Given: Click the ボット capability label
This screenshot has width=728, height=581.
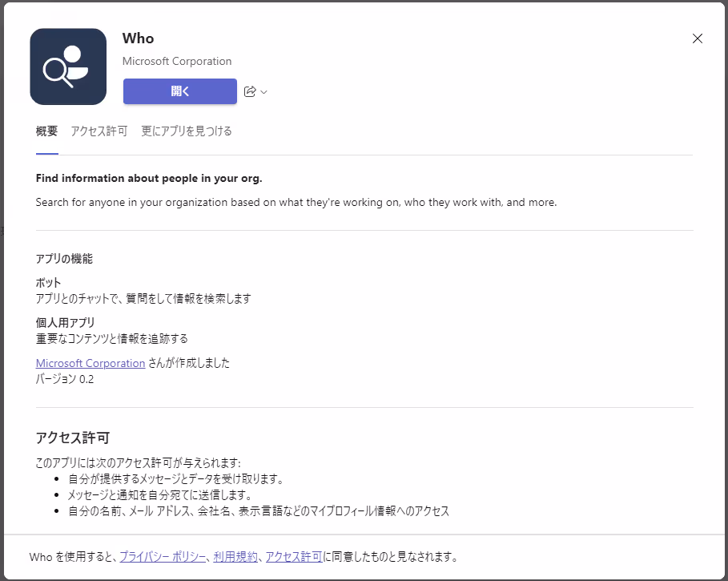Looking at the screenshot, I should coord(48,282).
